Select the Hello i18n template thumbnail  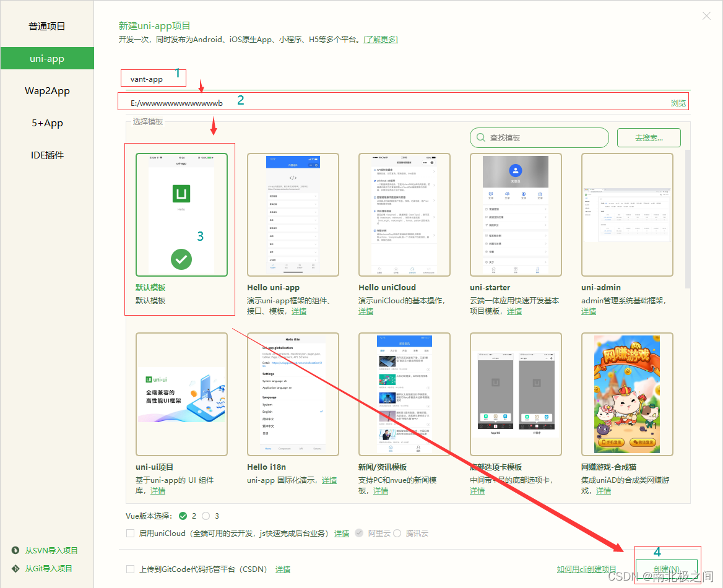293,394
